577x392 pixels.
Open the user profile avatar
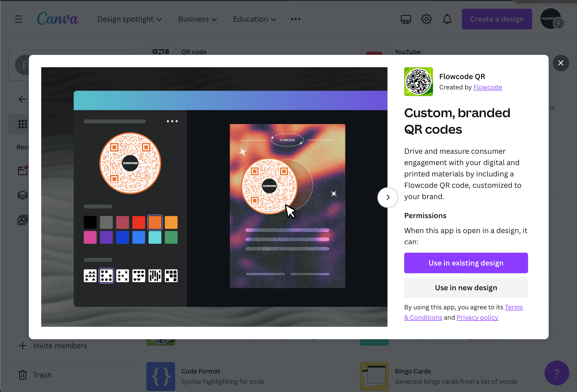pyautogui.click(x=551, y=19)
